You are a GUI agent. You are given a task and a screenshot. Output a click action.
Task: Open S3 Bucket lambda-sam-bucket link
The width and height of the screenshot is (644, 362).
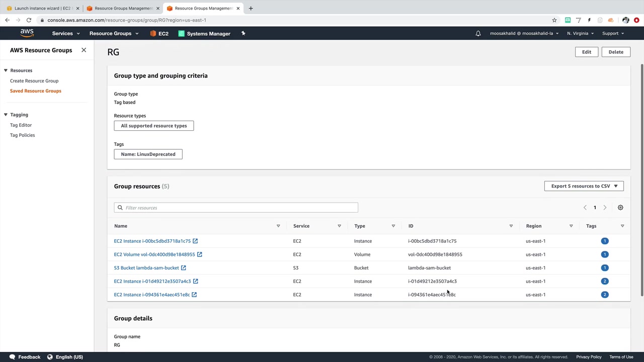coord(146,268)
